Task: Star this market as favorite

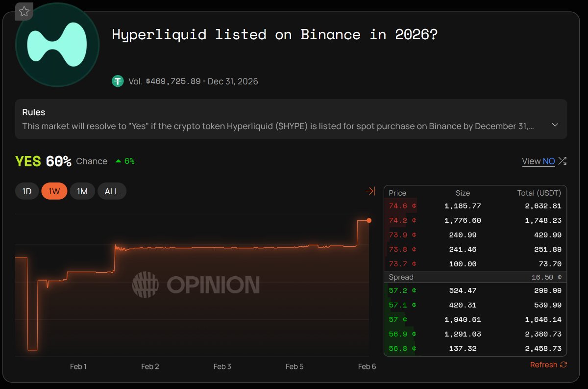Action: (x=24, y=12)
